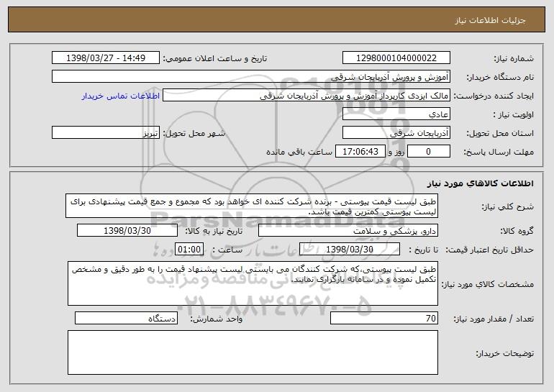The width and height of the screenshot is (554, 392).
Task: Click the empty توضیحات خریدار text area
Action: [x=253, y=352]
